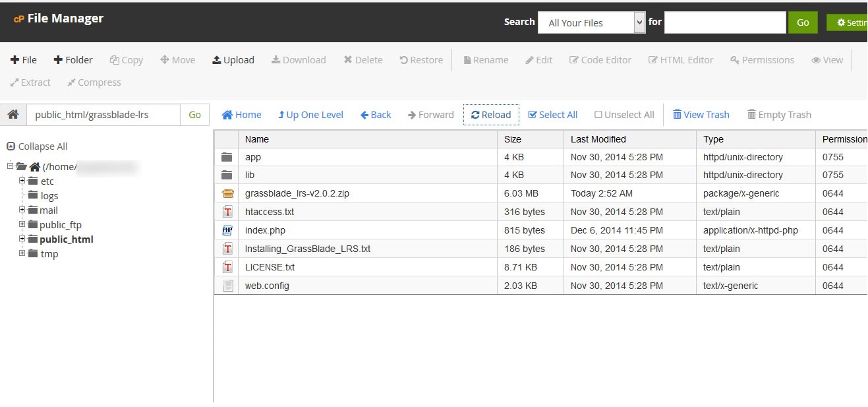
Task: Click the search text input field
Action: (724, 22)
